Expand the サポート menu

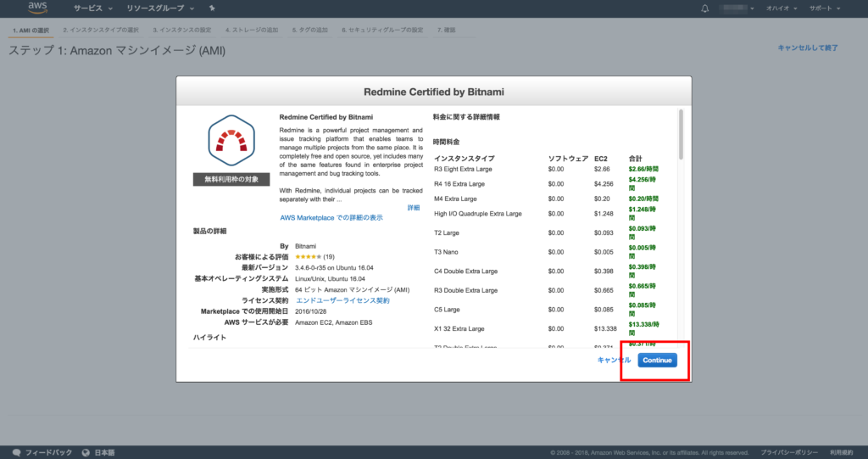pos(825,8)
